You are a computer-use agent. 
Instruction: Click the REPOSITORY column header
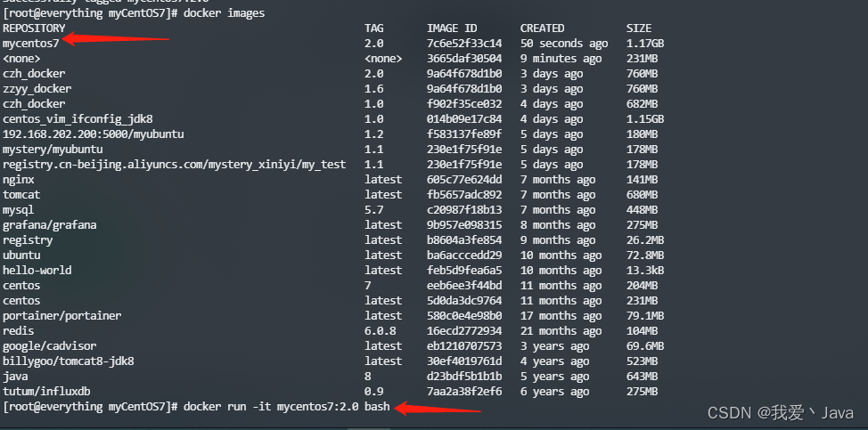click(34, 28)
